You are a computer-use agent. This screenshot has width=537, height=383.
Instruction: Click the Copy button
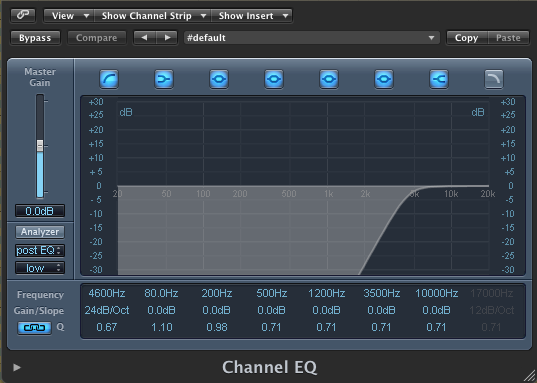coord(466,38)
